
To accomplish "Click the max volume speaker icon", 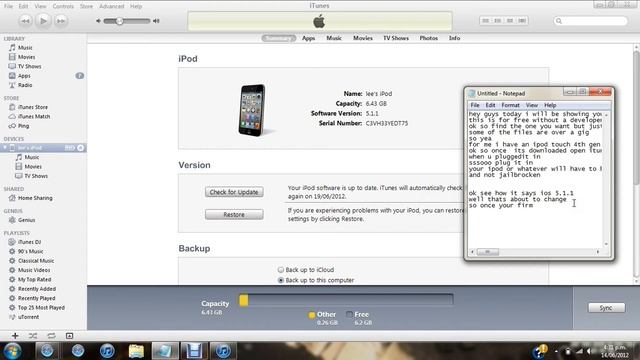I will pyautogui.click(x=156, y=21).
